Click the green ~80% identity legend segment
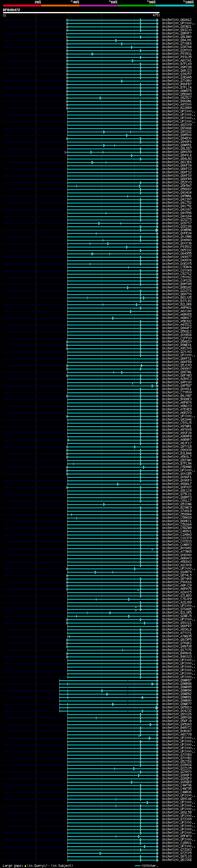This screenshot has height=868, width=197. [x=137, y=6]
